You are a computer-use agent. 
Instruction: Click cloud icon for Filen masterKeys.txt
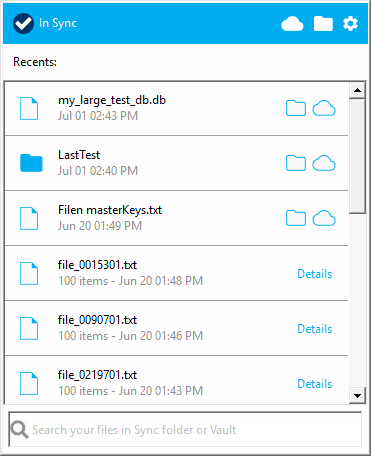[324, 218]
